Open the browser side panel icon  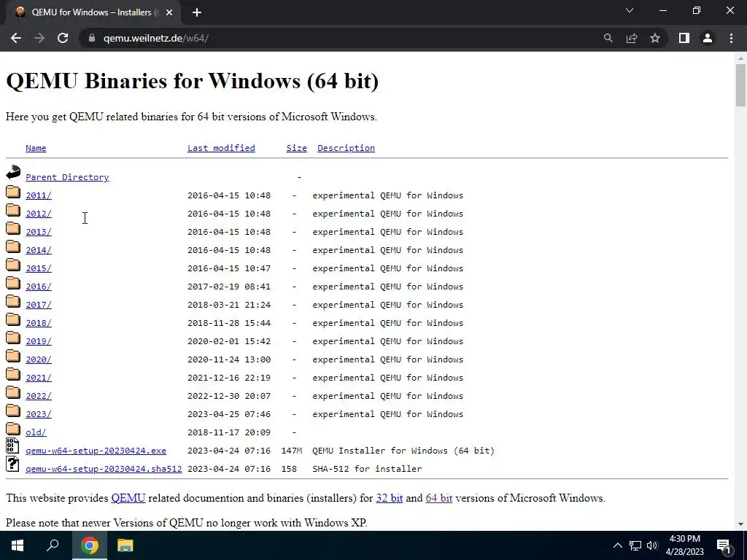click(x=684, y=38)
